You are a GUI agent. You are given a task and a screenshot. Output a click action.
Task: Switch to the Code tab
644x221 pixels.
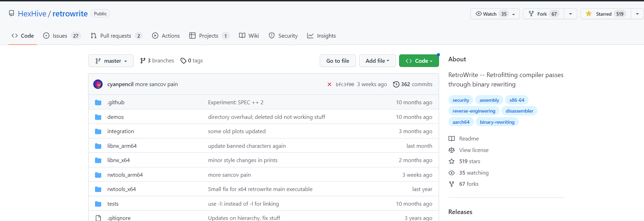(23, 36)
